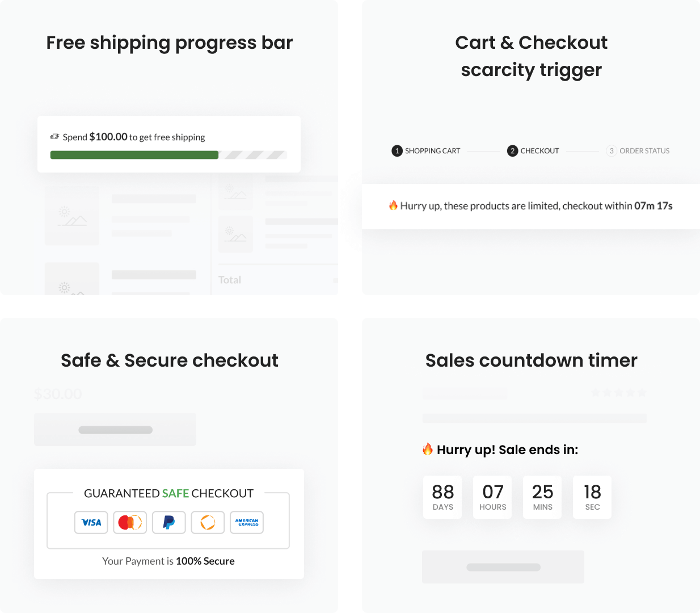The height and width of the screenshot is (613, 700).
Task: Click the American Express icon
Action: click(247, 522)
